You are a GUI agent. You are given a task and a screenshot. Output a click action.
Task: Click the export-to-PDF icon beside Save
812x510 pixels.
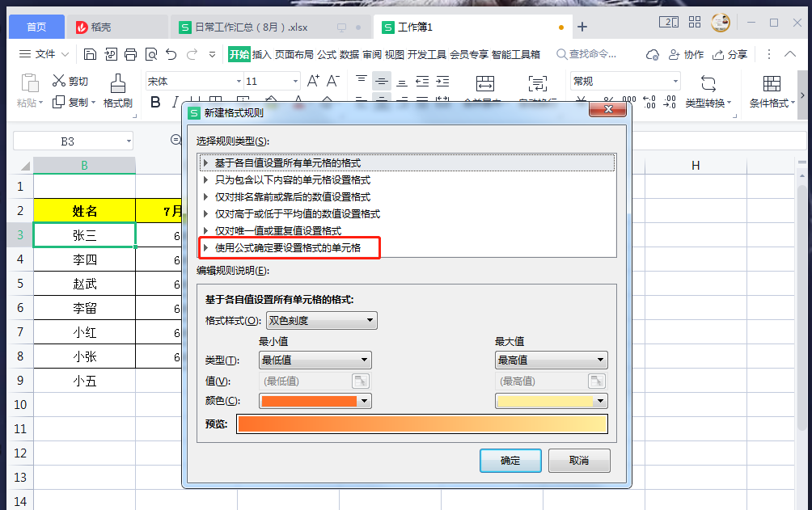[x=111, y=54]
